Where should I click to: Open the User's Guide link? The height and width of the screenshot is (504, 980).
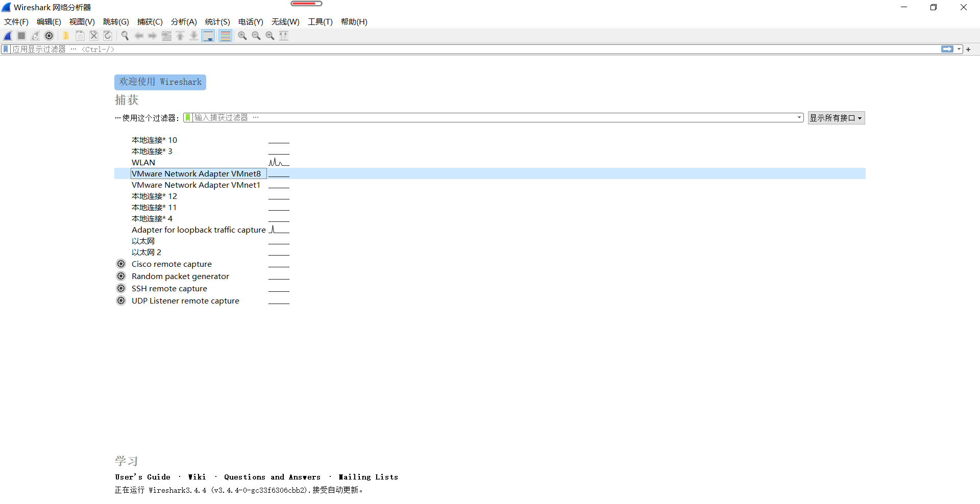[x=143, y=477]
